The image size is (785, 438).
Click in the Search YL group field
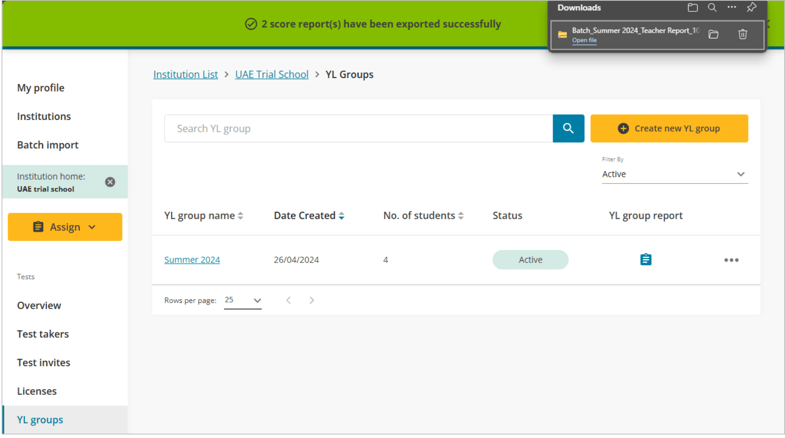click(x=358, y=128)
